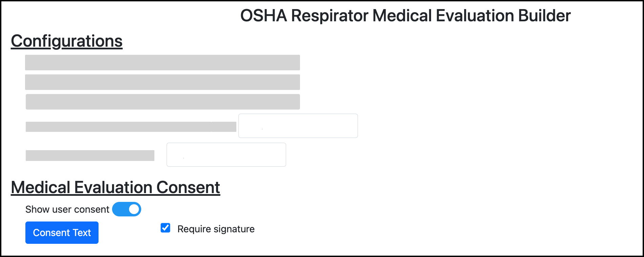The height and width of the screenshot is (257, 644).
Task: Select the second configuration option bar
Action: click(x=162, y=82)
